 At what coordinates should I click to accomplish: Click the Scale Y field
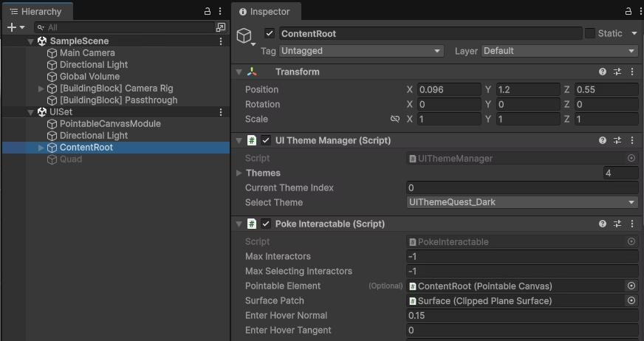(528, 119)
